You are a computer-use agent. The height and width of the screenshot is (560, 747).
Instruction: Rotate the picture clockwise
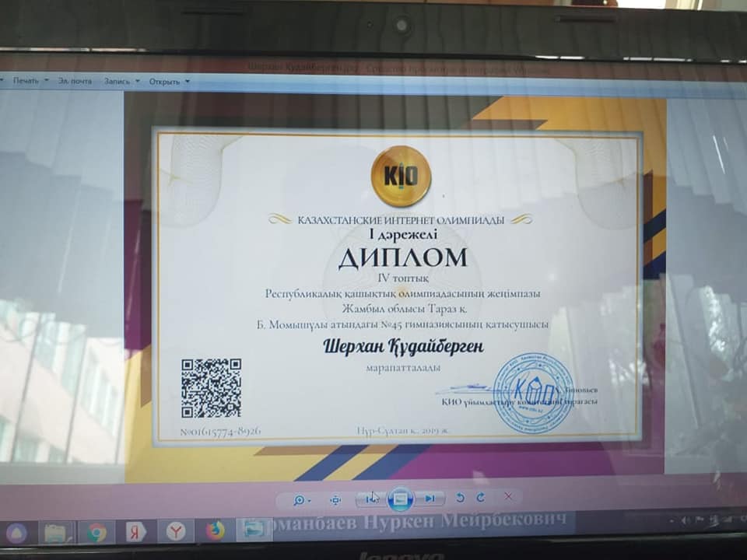point(481,497)
